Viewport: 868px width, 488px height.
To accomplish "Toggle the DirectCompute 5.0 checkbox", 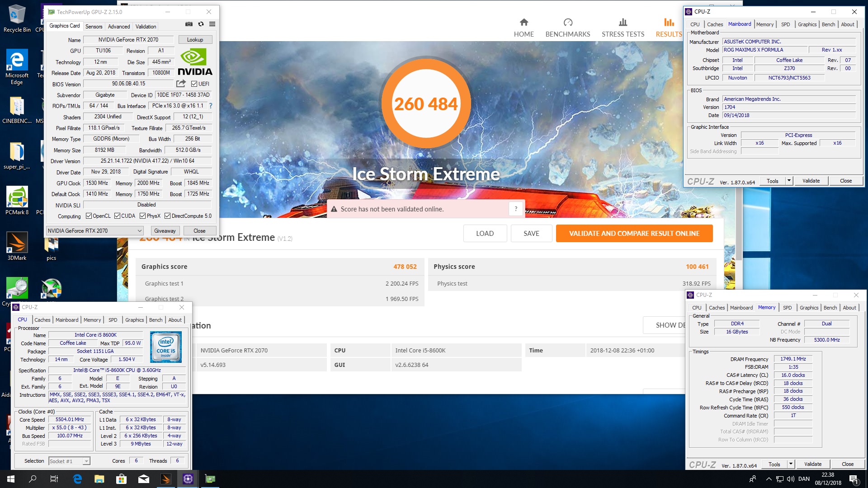I will point(167,216).
